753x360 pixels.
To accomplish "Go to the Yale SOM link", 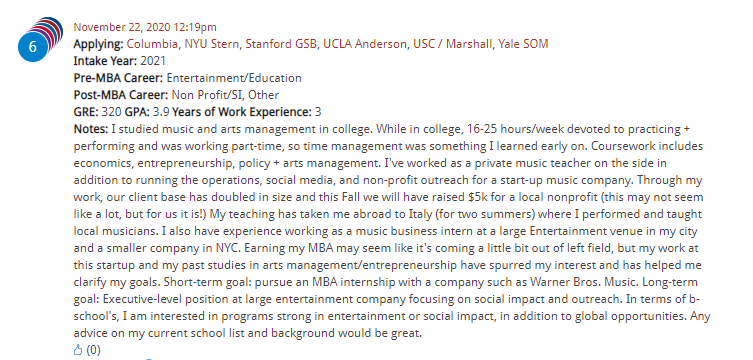I will 523,44.
